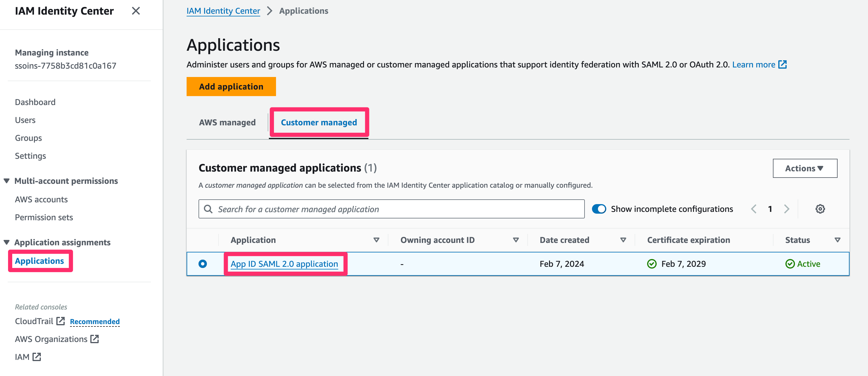868x376 pixels.
Task: Select the App ID SAML application radio button
Action: [x=202, y=264]
